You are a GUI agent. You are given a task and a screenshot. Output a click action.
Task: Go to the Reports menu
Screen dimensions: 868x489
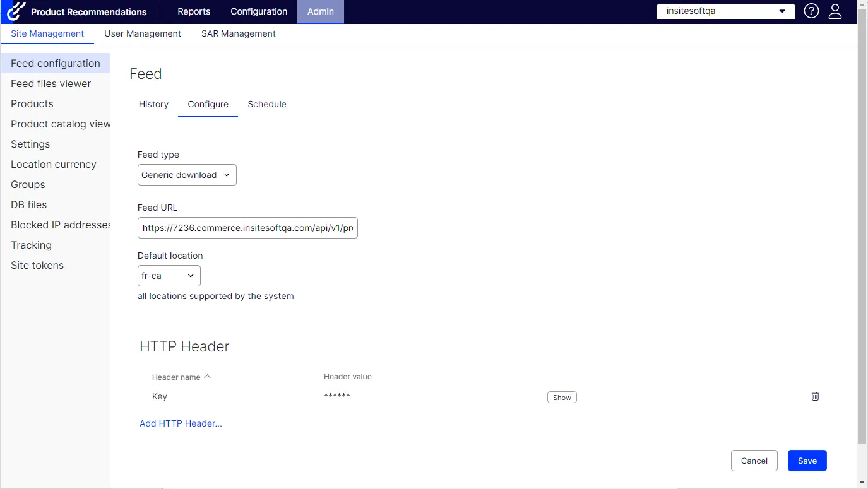[194, 11]
